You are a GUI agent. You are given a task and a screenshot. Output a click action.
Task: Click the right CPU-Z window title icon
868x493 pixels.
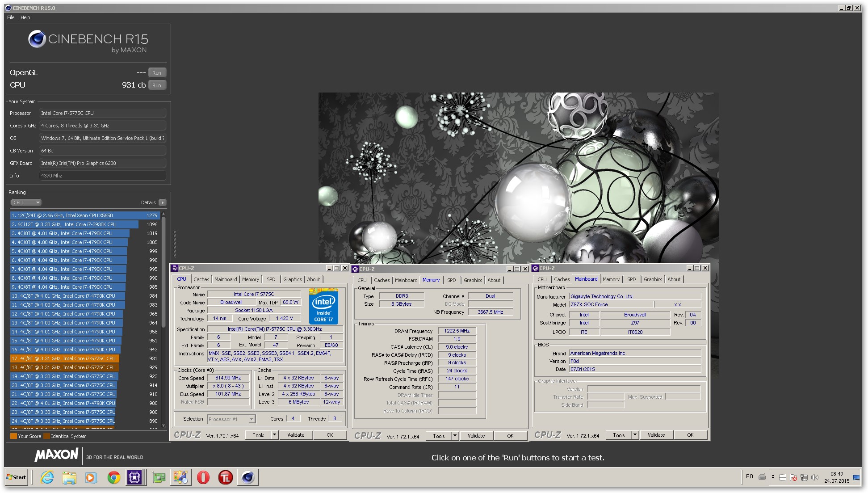(535, 268)
